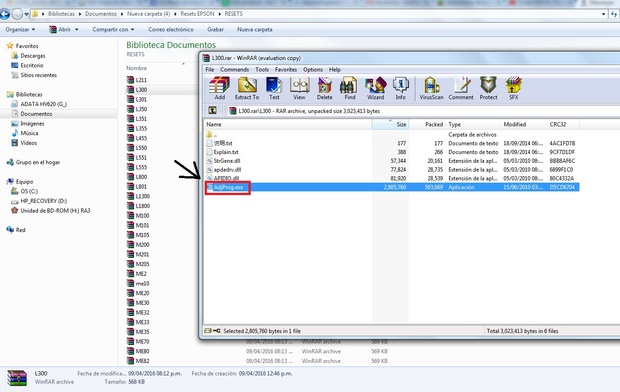Select the L800 archive in Explorer list
Screen dimensions: 620x392
point(137,177)
